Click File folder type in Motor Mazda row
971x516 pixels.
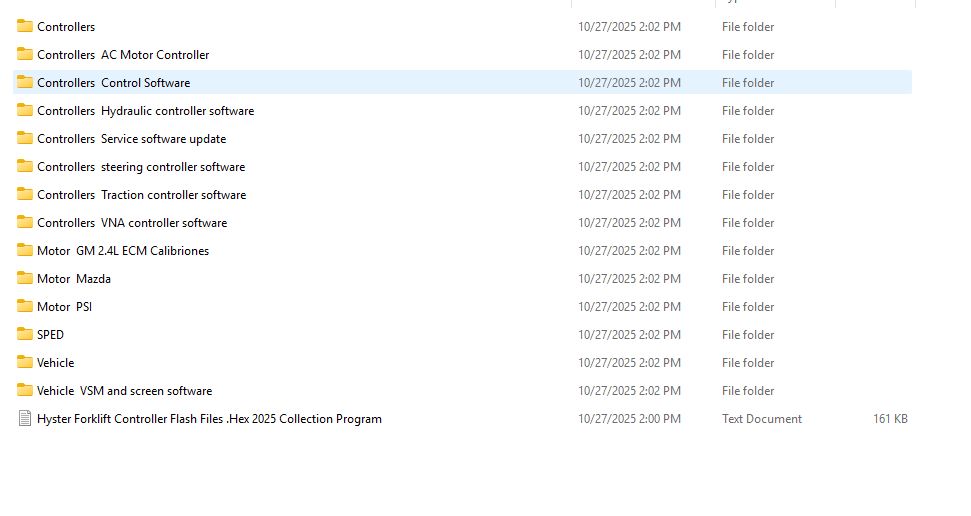pos(748,279)
